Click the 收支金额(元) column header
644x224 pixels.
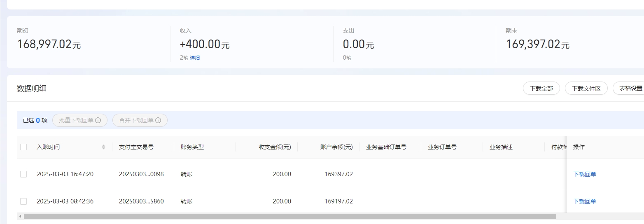[275, 147]
